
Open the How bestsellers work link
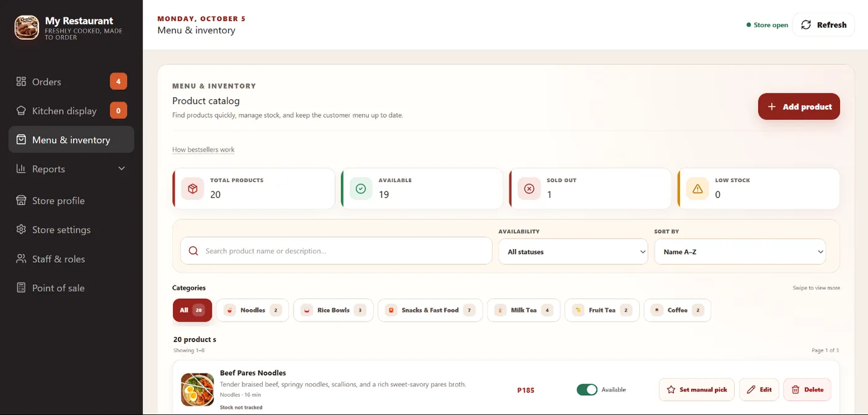[x=203, y=149]
